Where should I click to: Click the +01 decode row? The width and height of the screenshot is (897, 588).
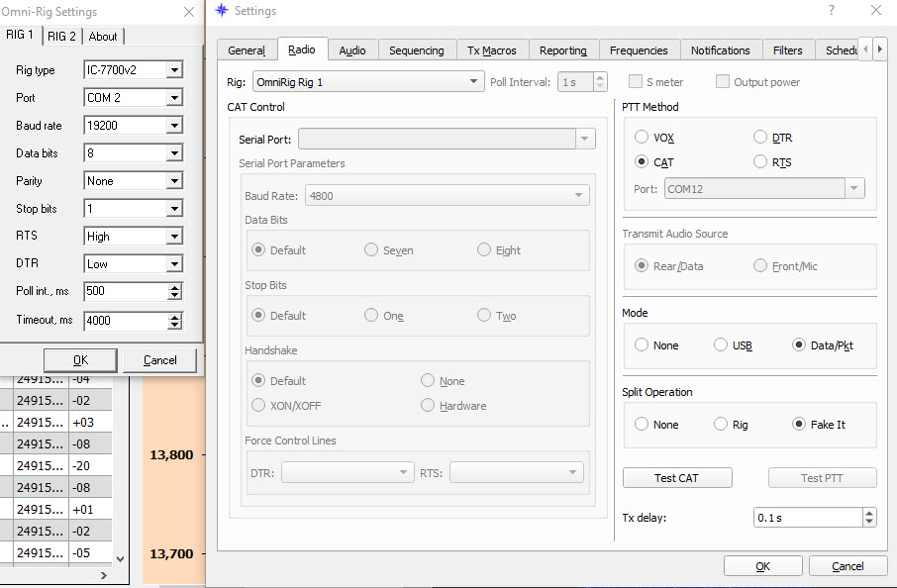tap(56, 509)
